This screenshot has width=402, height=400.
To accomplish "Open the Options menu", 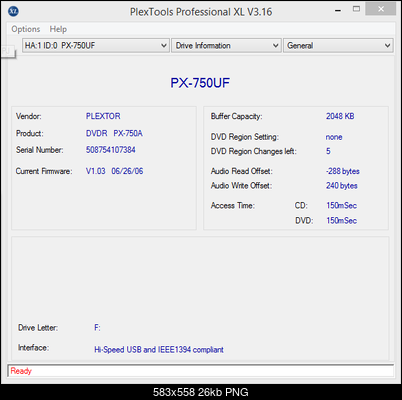I will click(26, 29).
